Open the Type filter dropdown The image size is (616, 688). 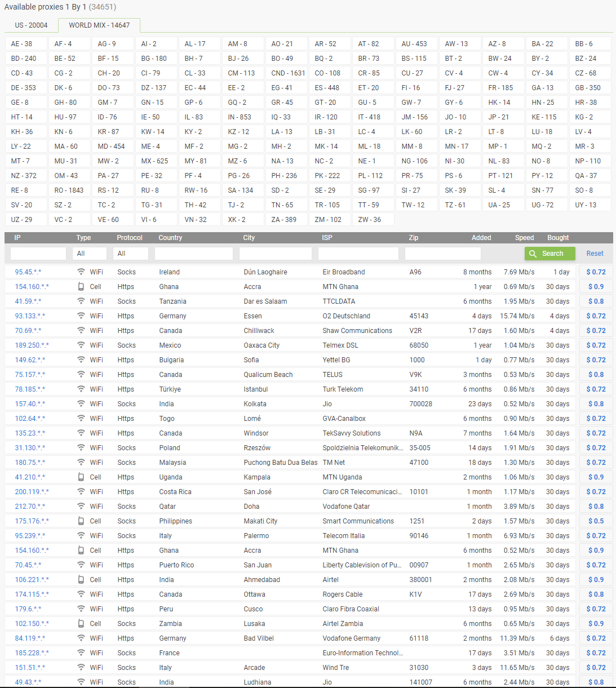tap(90, 254)
